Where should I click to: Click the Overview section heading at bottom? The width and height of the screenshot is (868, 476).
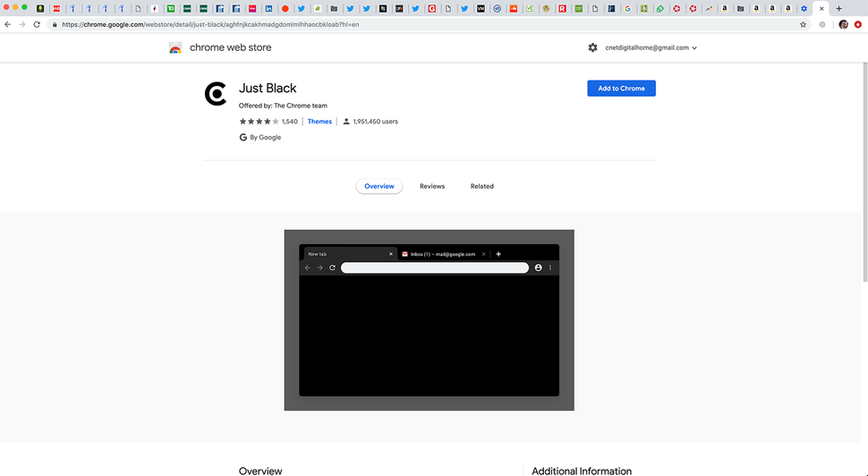pos(260,471)
